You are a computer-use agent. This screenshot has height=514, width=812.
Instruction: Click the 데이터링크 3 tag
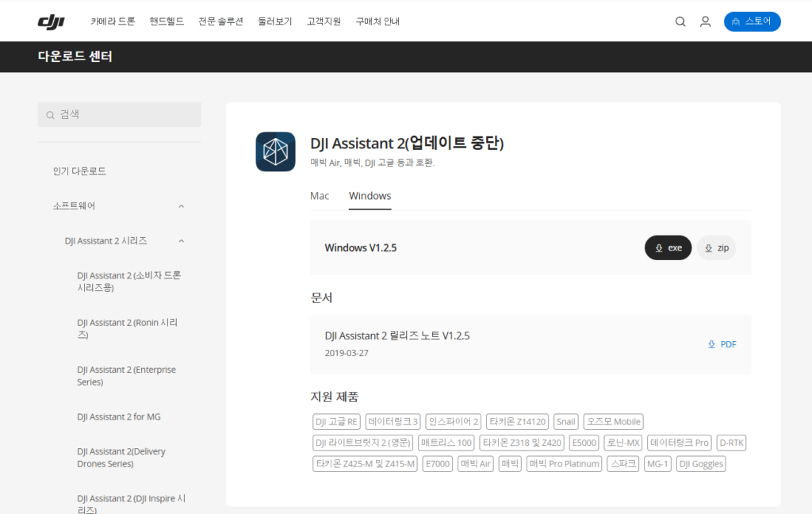393,422
